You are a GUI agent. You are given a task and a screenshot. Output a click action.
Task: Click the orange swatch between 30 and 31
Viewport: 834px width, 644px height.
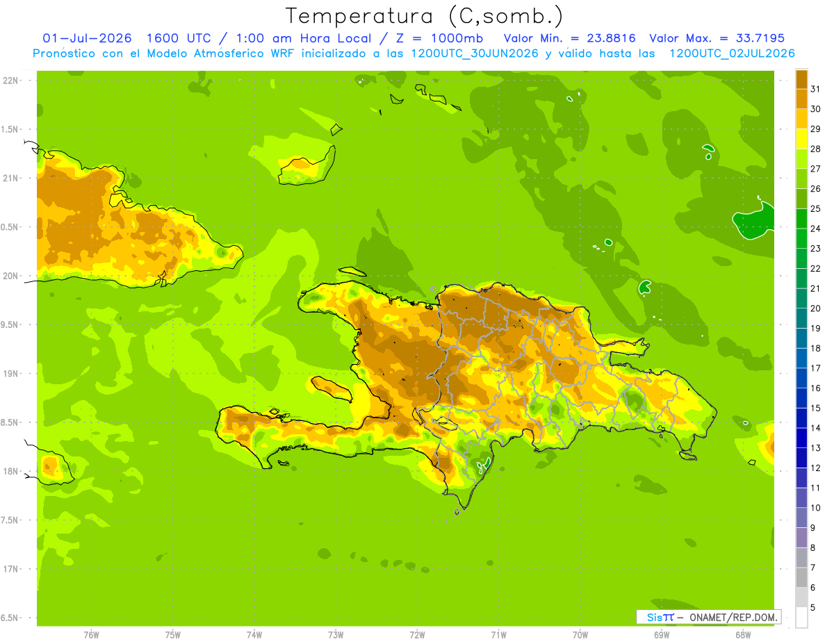point(801,99)
